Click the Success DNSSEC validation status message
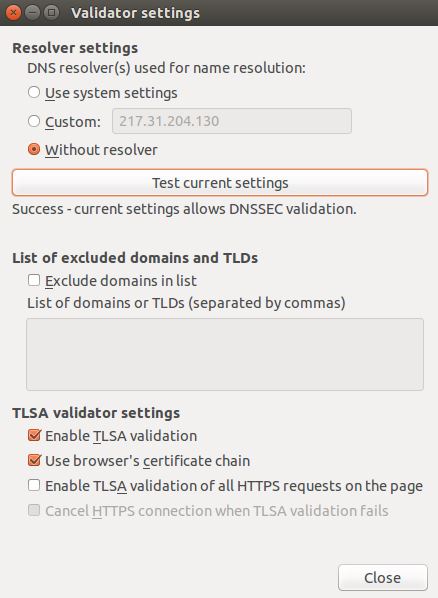This screenshot has height=598, width=438. 184,209
